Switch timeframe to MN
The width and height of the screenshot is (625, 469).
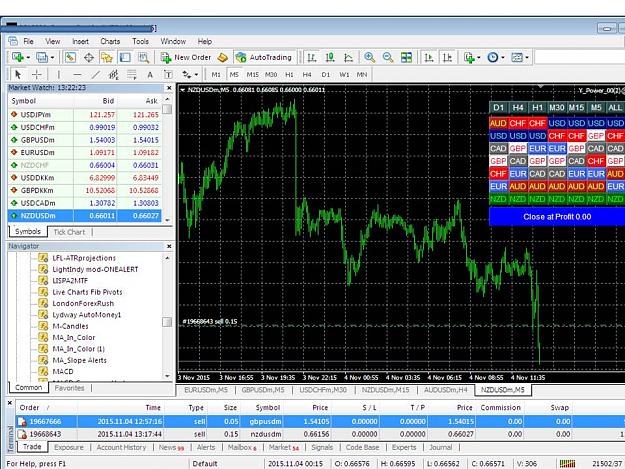coord(362,75)
